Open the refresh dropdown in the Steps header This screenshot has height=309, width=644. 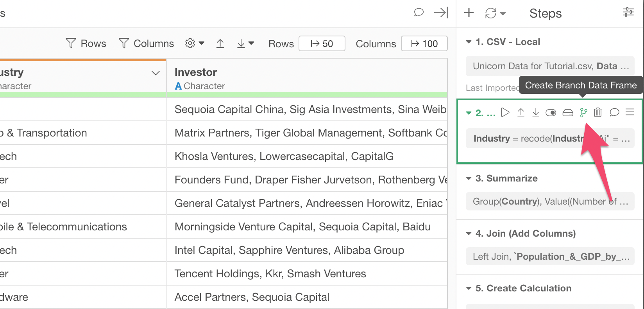click(x=495, y=13)
